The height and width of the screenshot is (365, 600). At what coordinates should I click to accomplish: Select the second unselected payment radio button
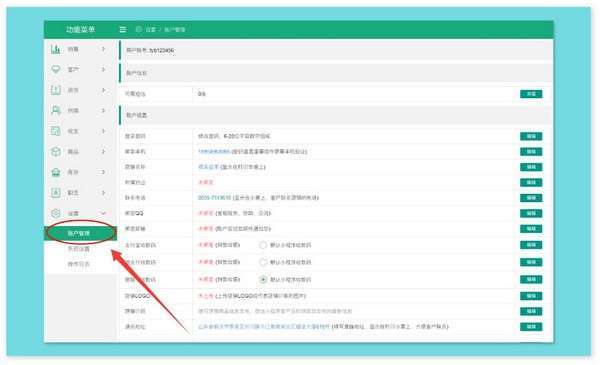[263, 262]
